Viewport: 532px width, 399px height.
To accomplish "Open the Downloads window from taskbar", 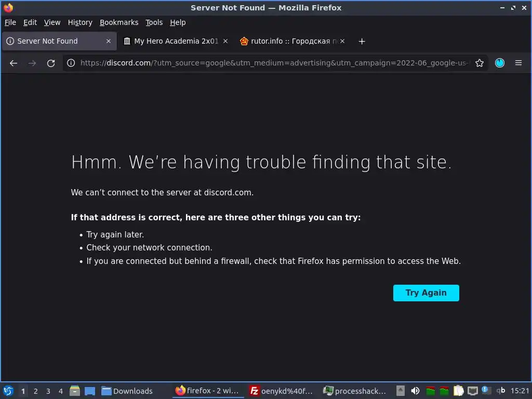I will pos(127,391).
